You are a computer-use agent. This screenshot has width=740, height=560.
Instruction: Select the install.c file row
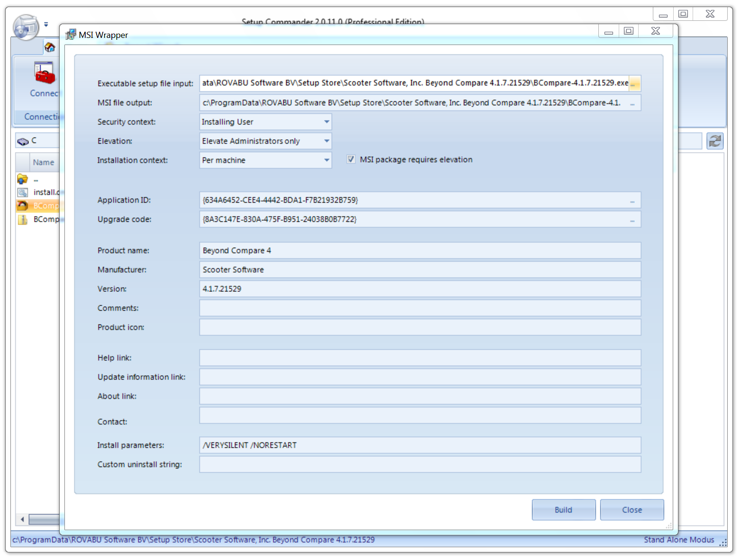(39, 192)
